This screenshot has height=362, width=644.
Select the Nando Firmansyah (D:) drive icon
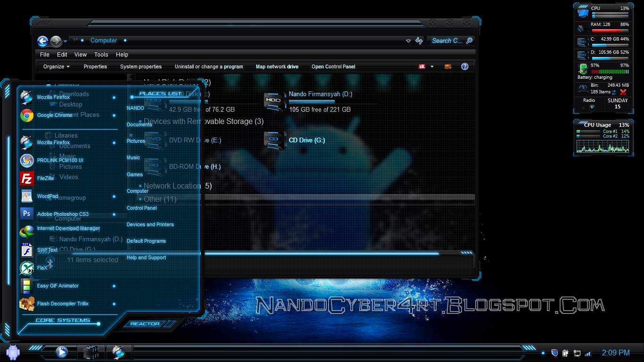click(275, 102)
